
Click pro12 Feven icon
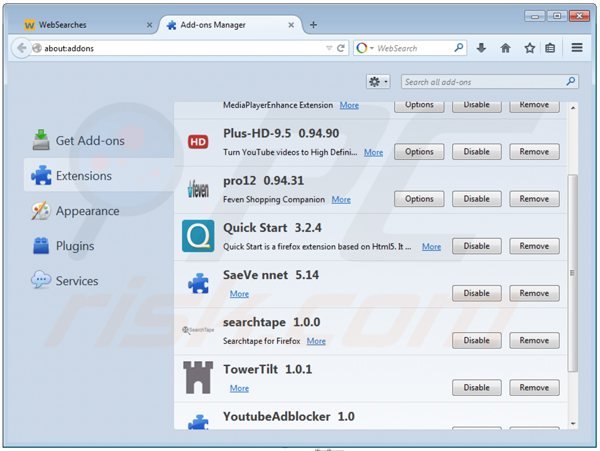(198, 189)
